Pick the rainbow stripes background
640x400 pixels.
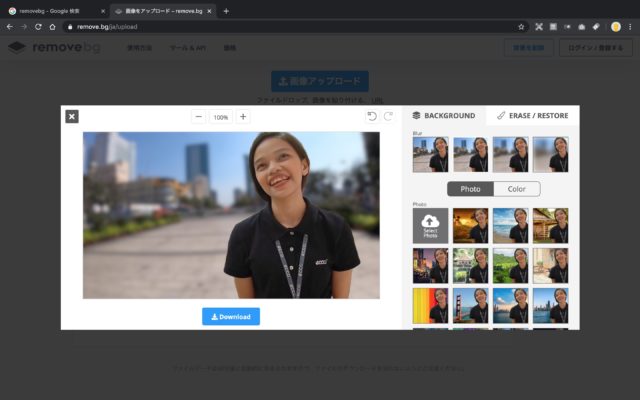(x=430, y=305)
